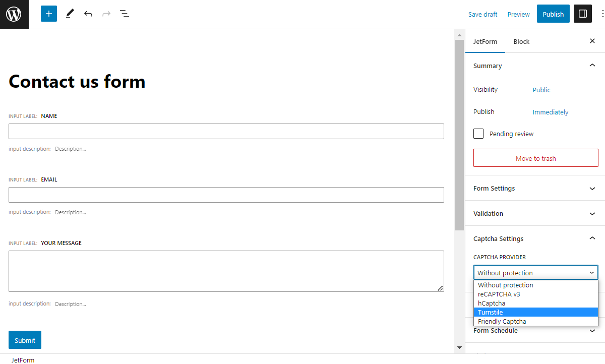This screenshot has height=364, width=605.
Task: Enable the Pending review checkbox
Action: pos(478,133)
